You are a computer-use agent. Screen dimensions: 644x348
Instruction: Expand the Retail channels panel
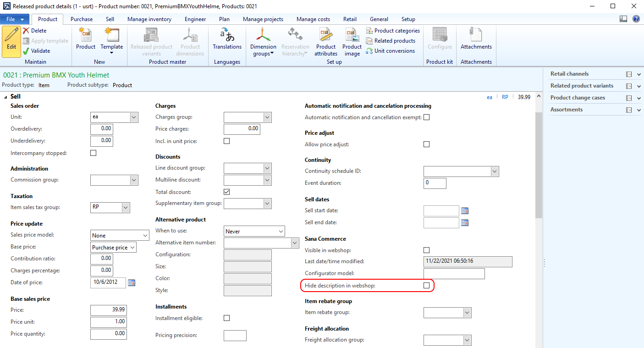point(639,74)
